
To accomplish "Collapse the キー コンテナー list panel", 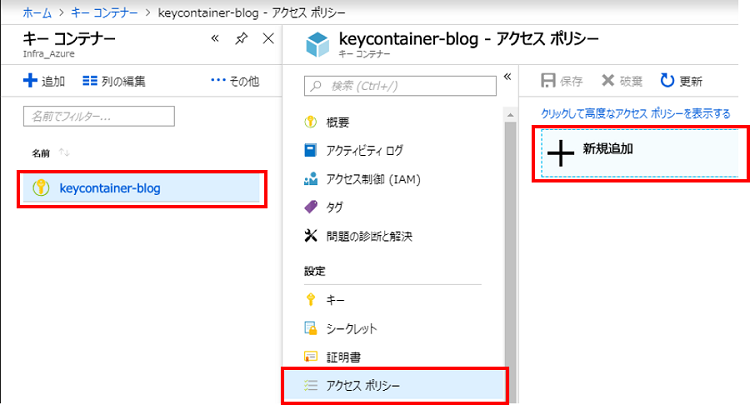I will (215, 38).
